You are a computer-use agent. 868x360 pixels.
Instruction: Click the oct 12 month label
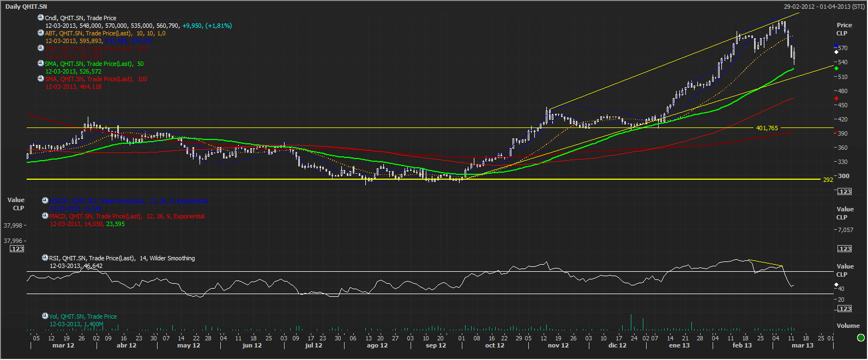[x=495, y=345]
